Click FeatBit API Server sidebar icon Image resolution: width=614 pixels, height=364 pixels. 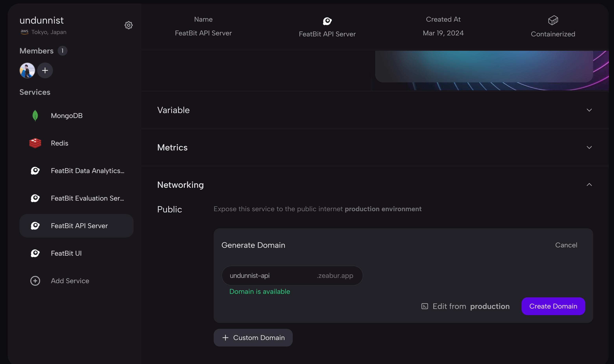click(35, 226)
